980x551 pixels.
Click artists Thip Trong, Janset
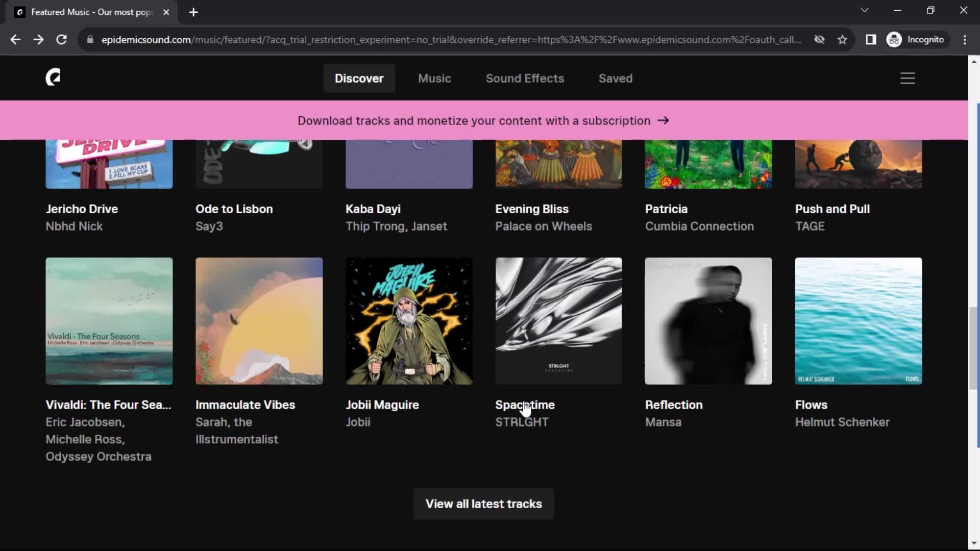coord(396,227)
